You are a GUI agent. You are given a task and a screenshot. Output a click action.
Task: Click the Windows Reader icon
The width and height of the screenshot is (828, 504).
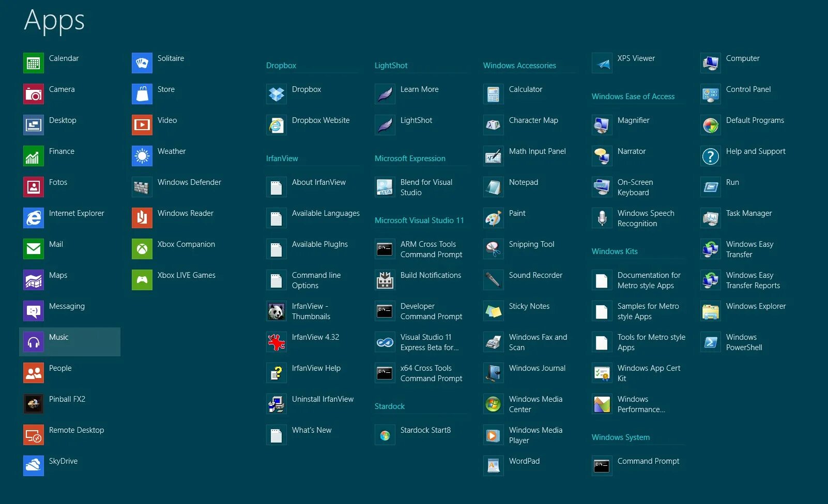(x=142, y=218)
